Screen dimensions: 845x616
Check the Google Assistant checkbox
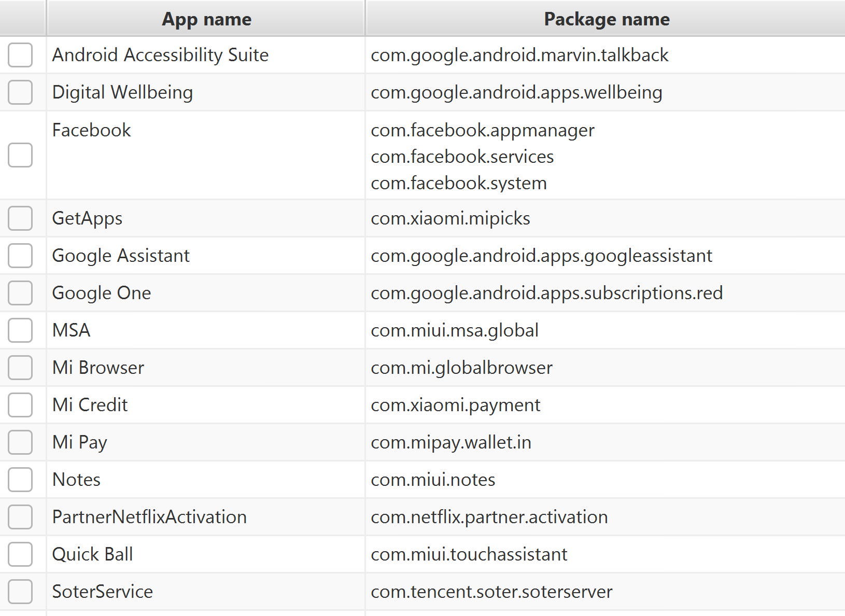click(20, 256)
